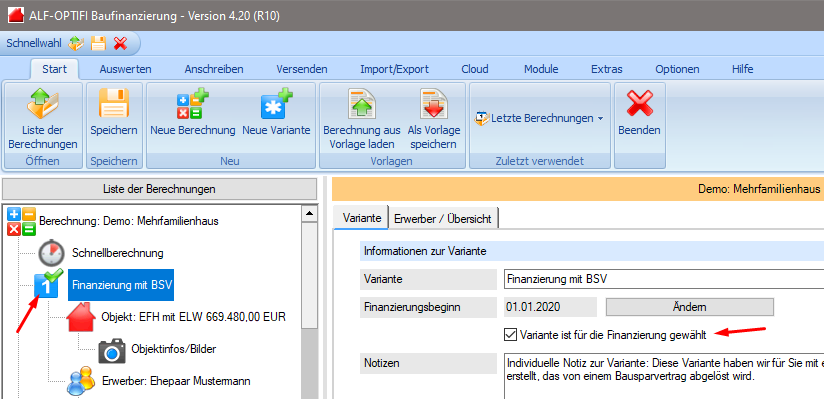This screenshot has height=399, width=824.
Task: Switch to Erwerber / Übersicht tab
Action: pyautogui.click(x=443, y=219)
